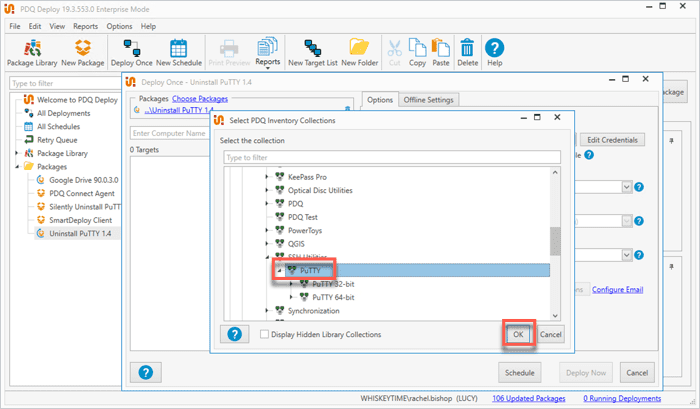Expand the PDQ collection node
700x409 pixels.
coord(267,204)
